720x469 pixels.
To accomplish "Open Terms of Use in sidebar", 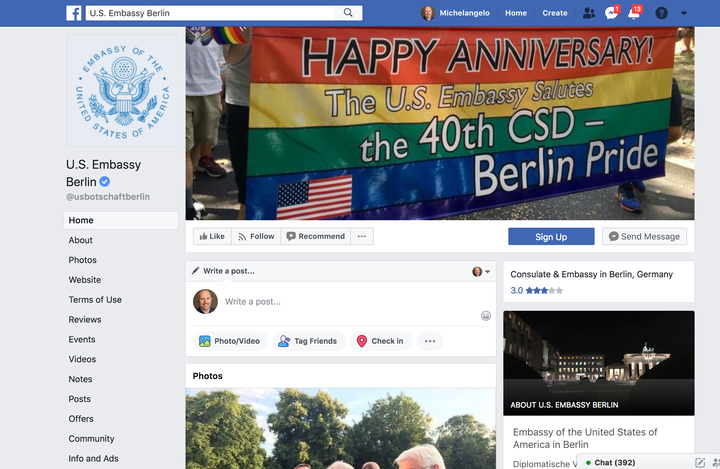I will [x=95, y=299].
